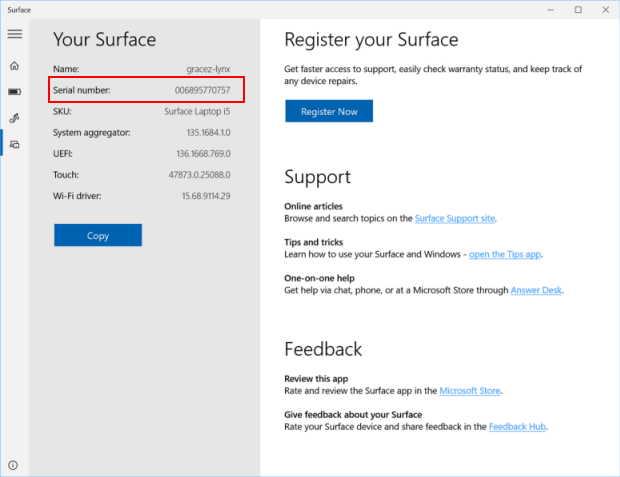Click Give feedback about your Surface subheading

click(353, 415)
